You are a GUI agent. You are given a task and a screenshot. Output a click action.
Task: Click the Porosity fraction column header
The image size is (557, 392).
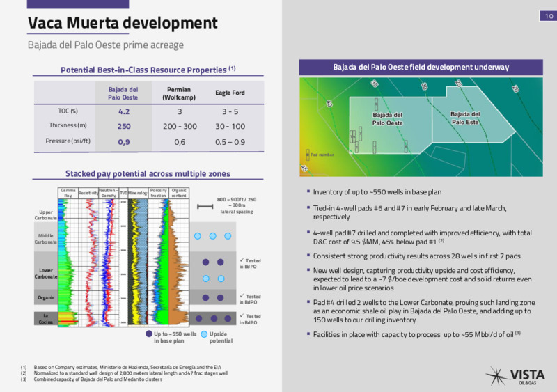click(x=159, y=193)
